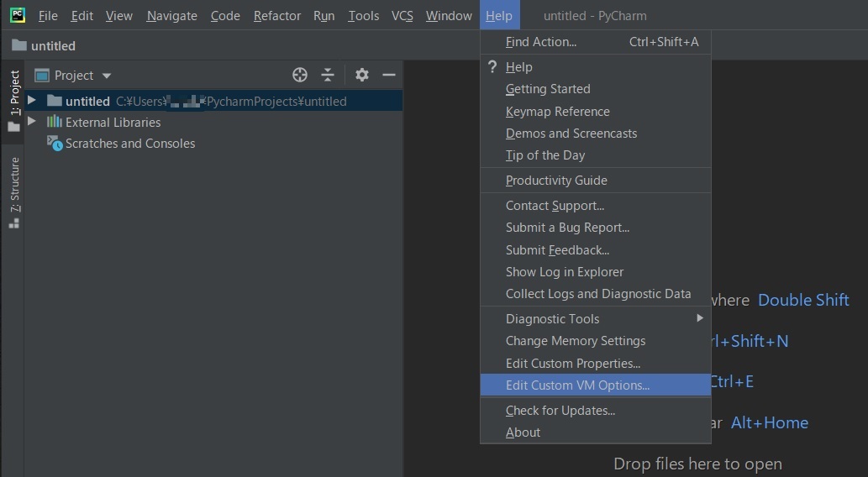Expand the External Libraries node
868x477 pixels.
pos(32,121)
